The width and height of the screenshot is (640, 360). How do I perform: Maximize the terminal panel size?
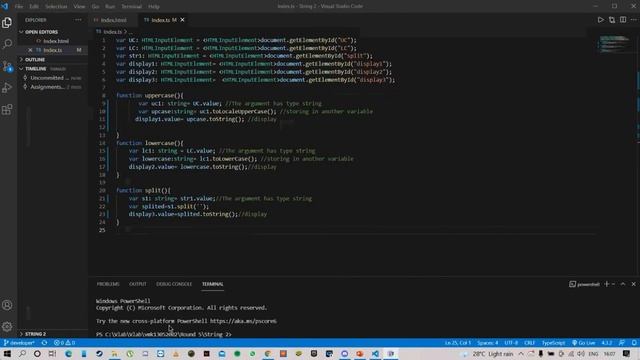(x=623, y=284)
